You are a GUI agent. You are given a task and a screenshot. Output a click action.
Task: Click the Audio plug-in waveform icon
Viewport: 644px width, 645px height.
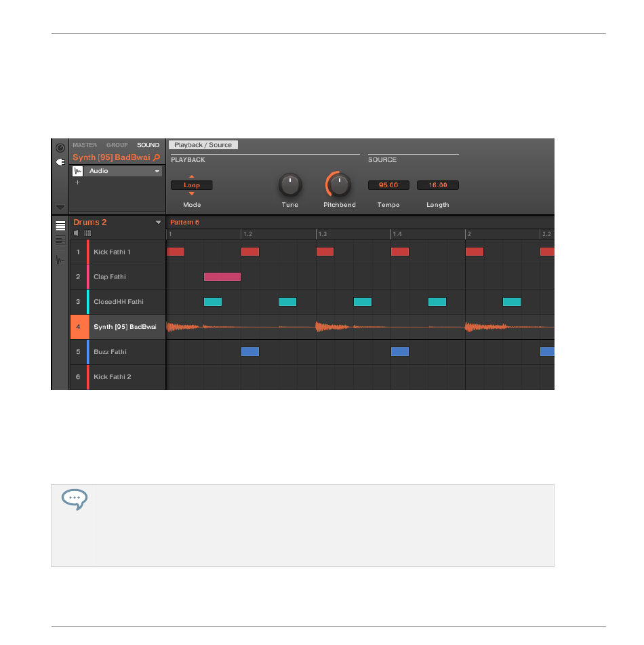[78, 171]
